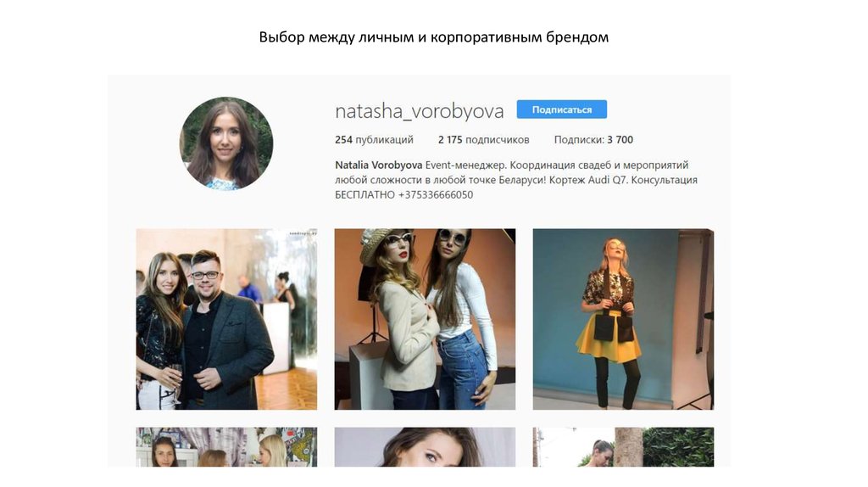Open the circular profile avatar photo
The image size is (868, 487).
point(226,143)
